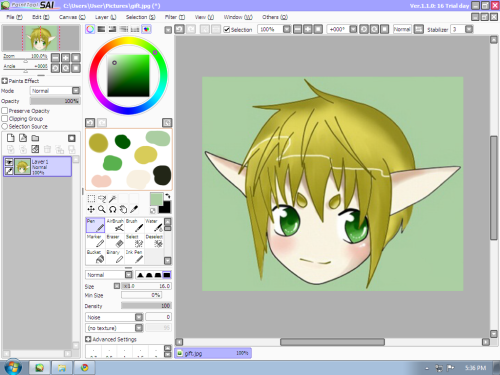Expand the Advanced Settings section
This screenshot has width=500, height=375.
(x=88, y=339)
